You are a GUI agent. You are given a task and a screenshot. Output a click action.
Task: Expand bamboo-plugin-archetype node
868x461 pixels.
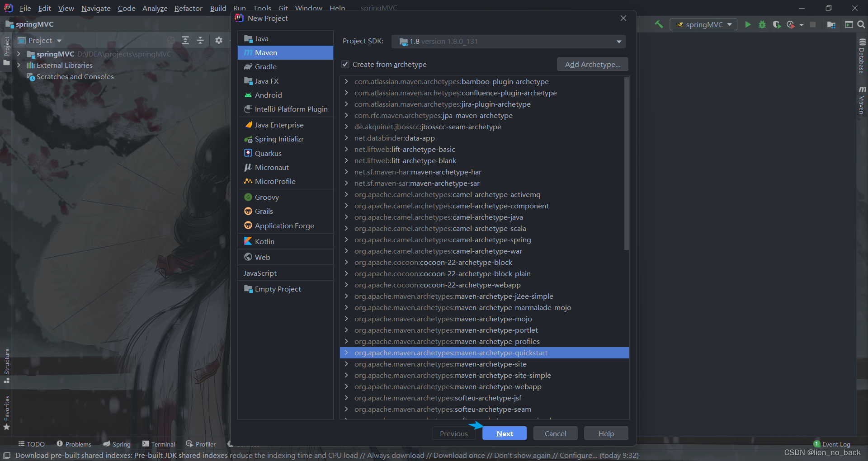tap(346, 81)
